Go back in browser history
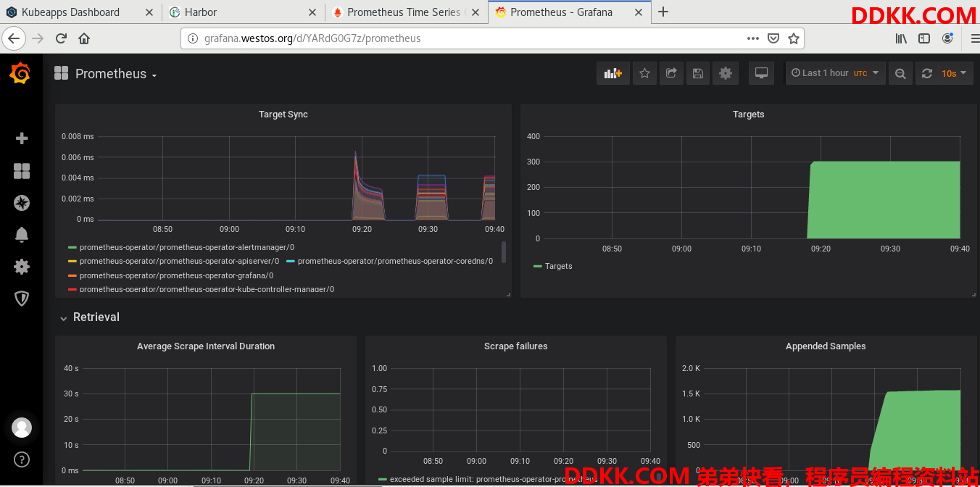 (x=14, y=38)
